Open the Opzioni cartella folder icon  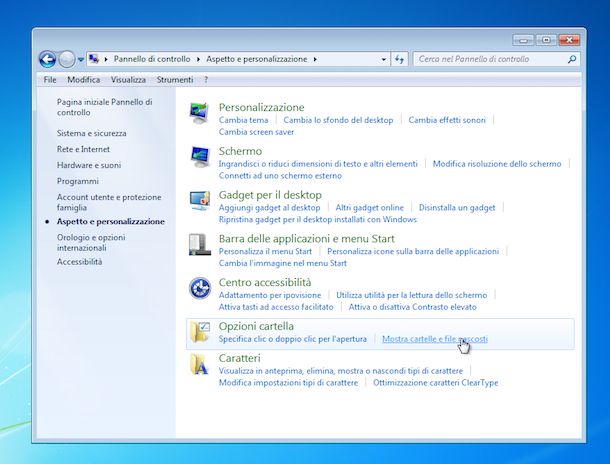[x=200, y=332]
